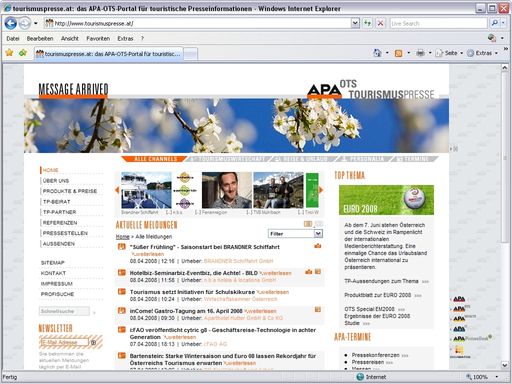Open the smiling man portrait thumbnail

(227, 190)
